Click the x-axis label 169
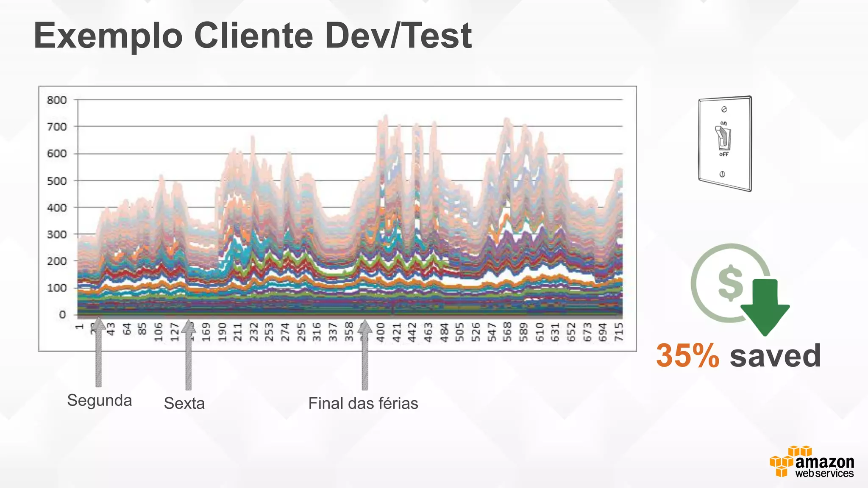The image size is (868, 488). pyautogui.click(x=206, y=332)
